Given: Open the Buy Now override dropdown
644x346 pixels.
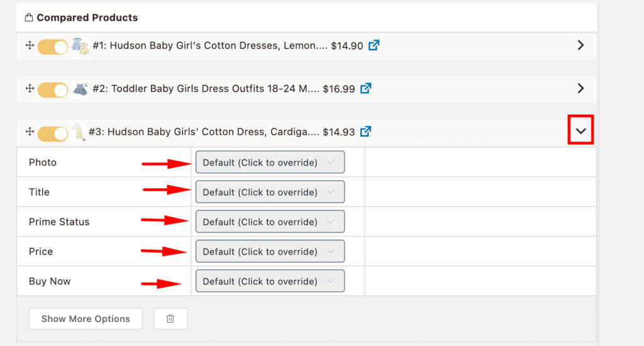Looking at the screenshot, I should tap(270, 281).
